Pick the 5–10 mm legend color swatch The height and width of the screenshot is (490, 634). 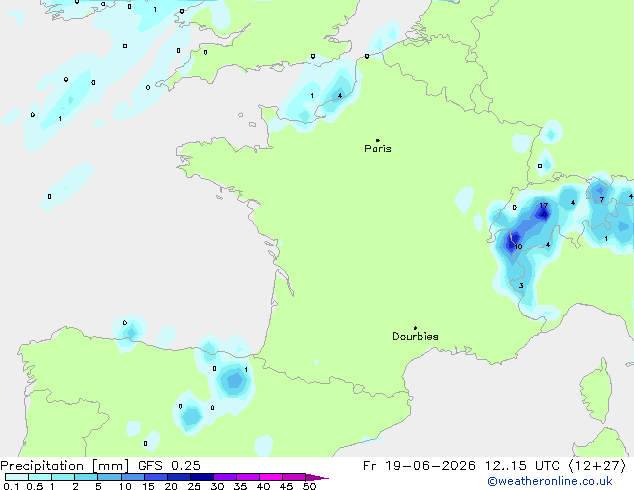tap(109, 477)
